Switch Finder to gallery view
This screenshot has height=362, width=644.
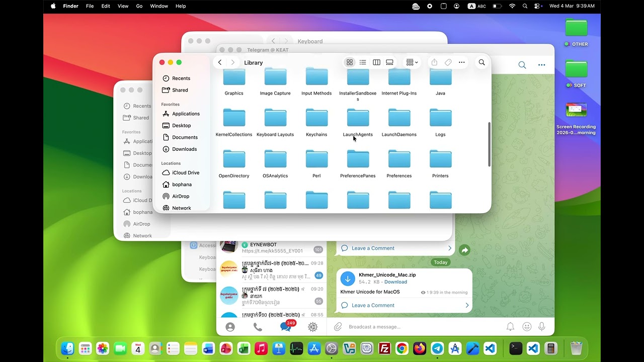pos(389,62)
